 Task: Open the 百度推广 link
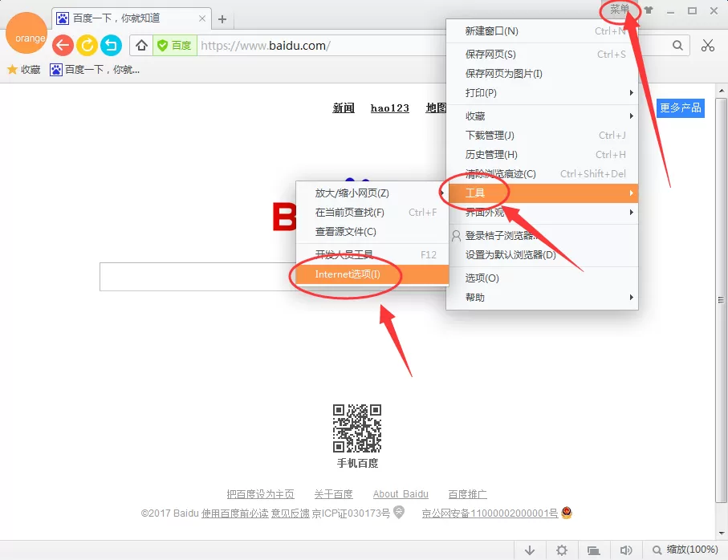click(x=467, y=494)
